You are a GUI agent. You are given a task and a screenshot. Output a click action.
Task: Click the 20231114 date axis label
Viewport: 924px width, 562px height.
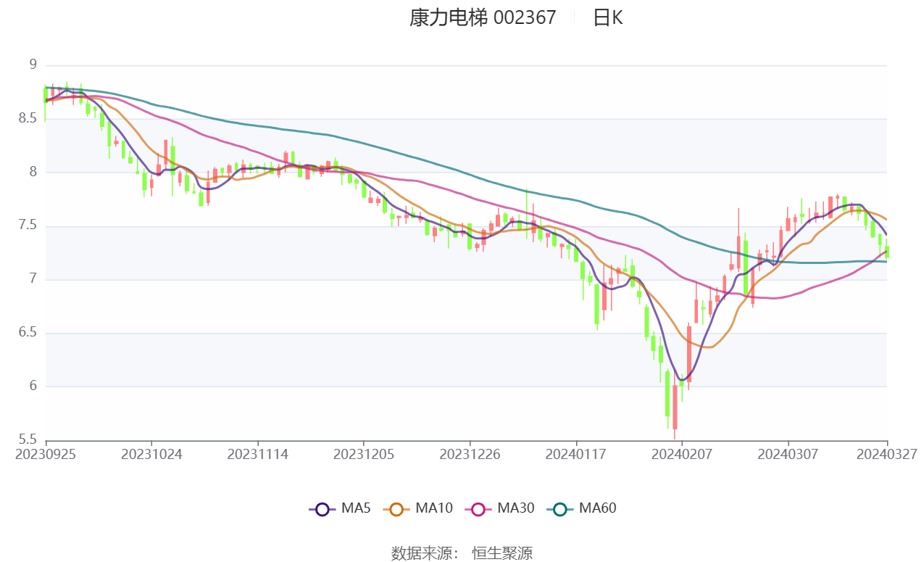(258, 454)
